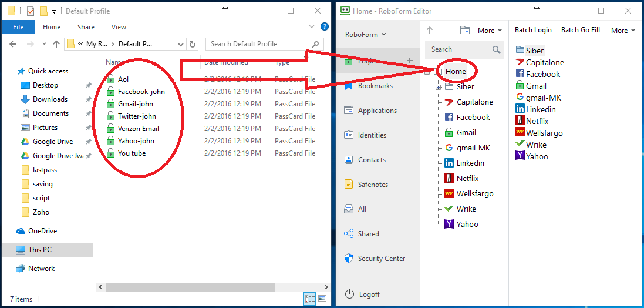The height and width of the screenshot is (308, 644).
Task: Select Twitter-john passcard file
Action: (x=131, y=116)
